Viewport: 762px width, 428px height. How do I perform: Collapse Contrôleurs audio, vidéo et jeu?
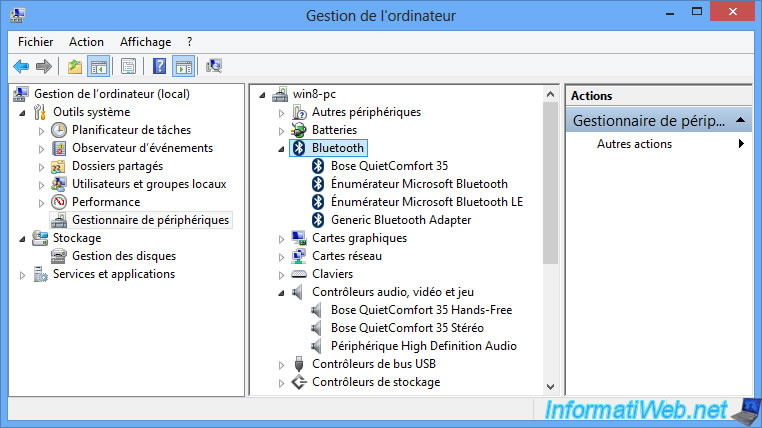pos(281,292)
